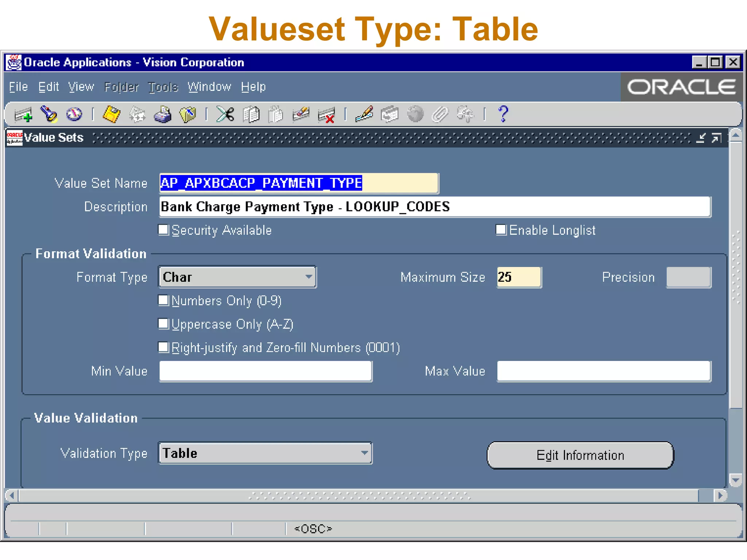The height and width of the screenshot is (560, 747).
Task: Click the Attachments paperclip icon
Action: pyautogui.click(x=440, y=115)
